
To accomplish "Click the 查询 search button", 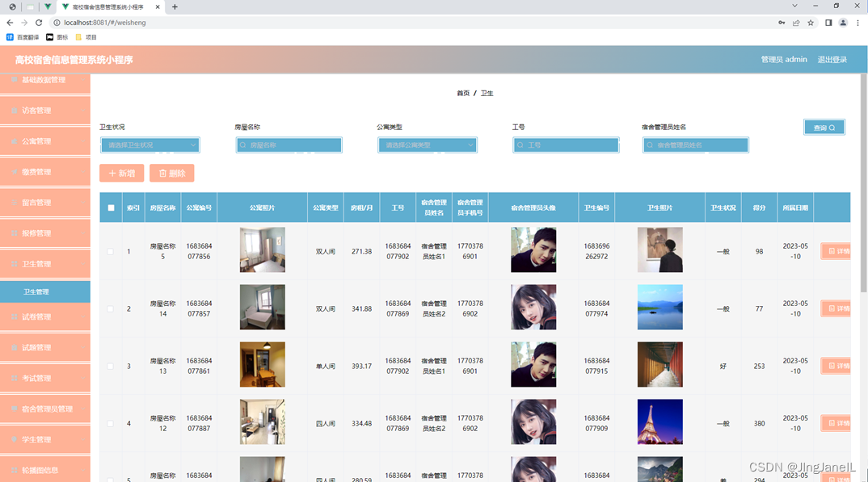I will tap(824, 127).
